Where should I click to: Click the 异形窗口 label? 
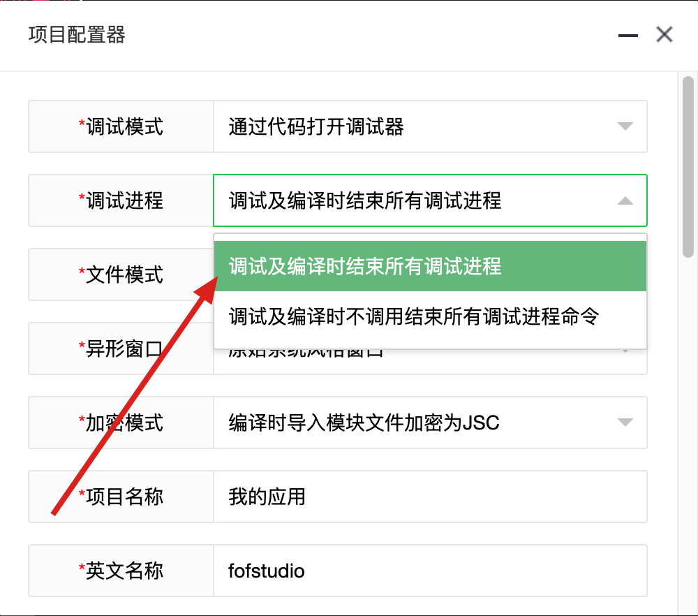[x=121, y=349]
